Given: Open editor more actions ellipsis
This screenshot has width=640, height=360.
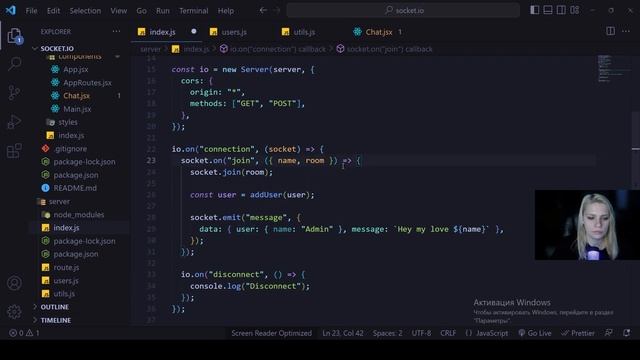Looking at the screenshot, I should coord(626,31).
